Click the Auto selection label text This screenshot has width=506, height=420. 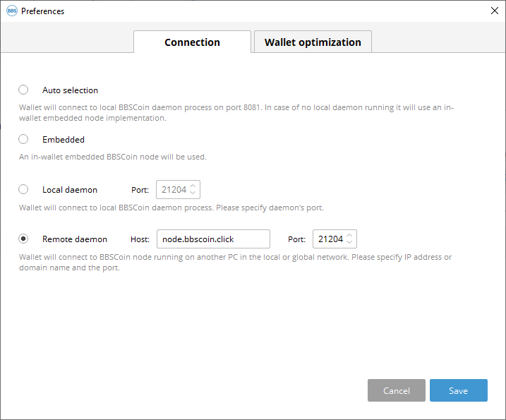(x=70, y=90)
